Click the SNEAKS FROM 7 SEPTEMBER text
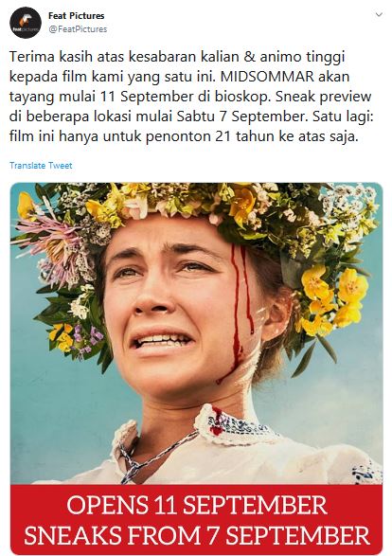This screenshot has width=392, height=556. tap(196, 535)
